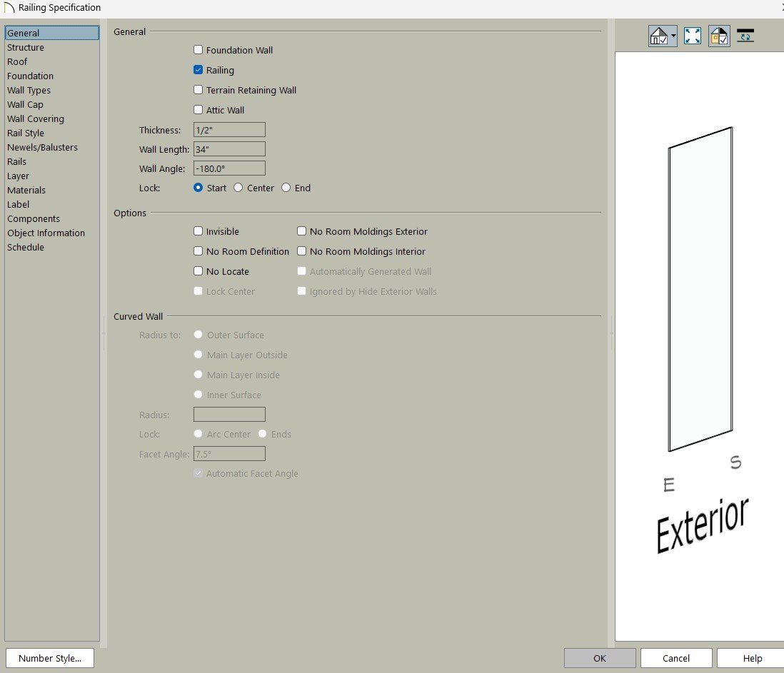
Task: Click the Fill Window arrows icon
Action: point(693,36)
